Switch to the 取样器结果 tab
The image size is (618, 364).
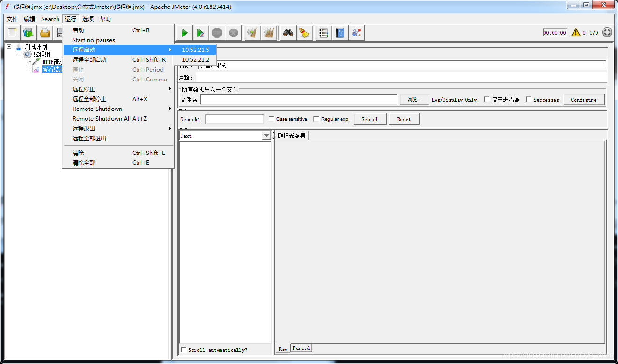click(x=292, y=136)
